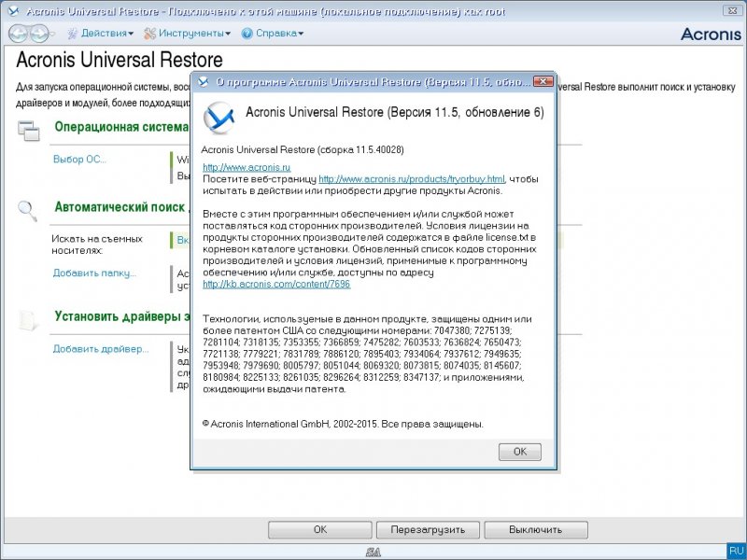Viewport: 747px width, 560px height.
Task: Click the Добавить драйвер... link
Action: tap(101, 349)
